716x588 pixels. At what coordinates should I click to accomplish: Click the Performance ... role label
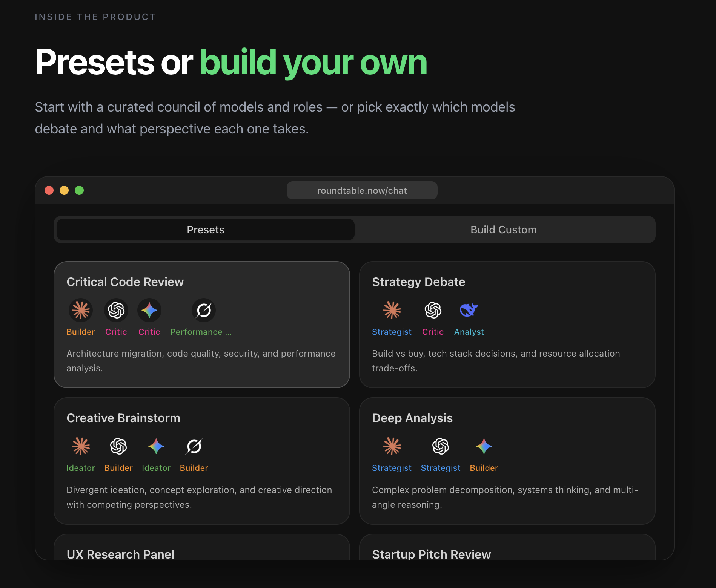point(201,332)
